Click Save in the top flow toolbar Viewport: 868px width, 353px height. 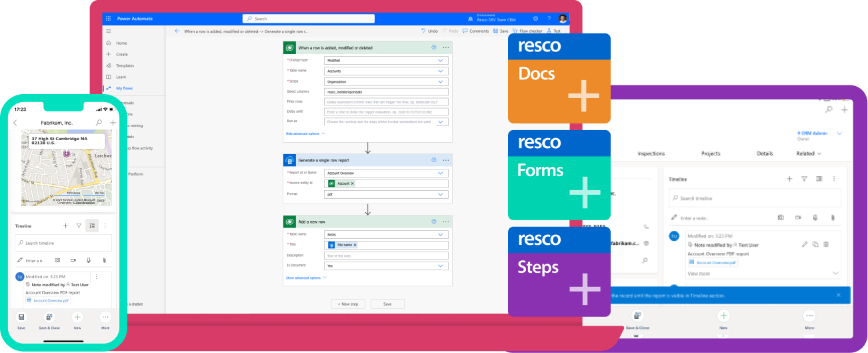coord(501,31)
